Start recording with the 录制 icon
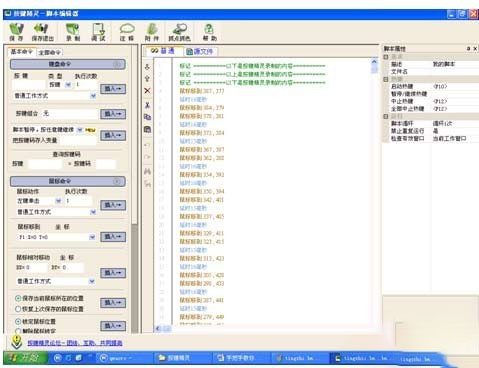This screenshot has width=479, height=368. [73, 32]
